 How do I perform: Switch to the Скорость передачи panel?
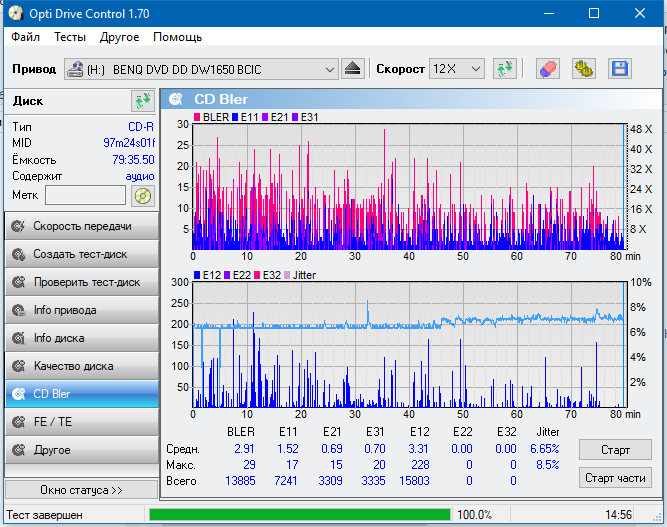coord(80,226)
